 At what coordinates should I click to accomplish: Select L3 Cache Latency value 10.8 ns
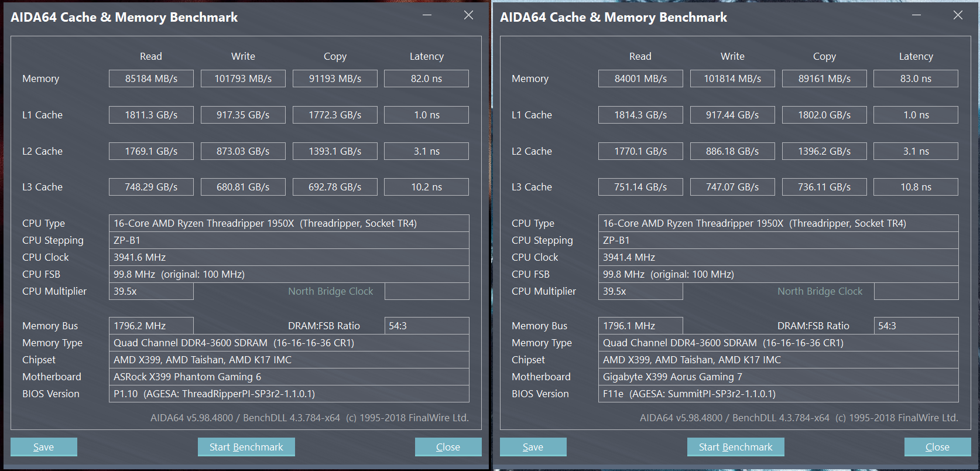pyautogui.click(x=916, y=187)
